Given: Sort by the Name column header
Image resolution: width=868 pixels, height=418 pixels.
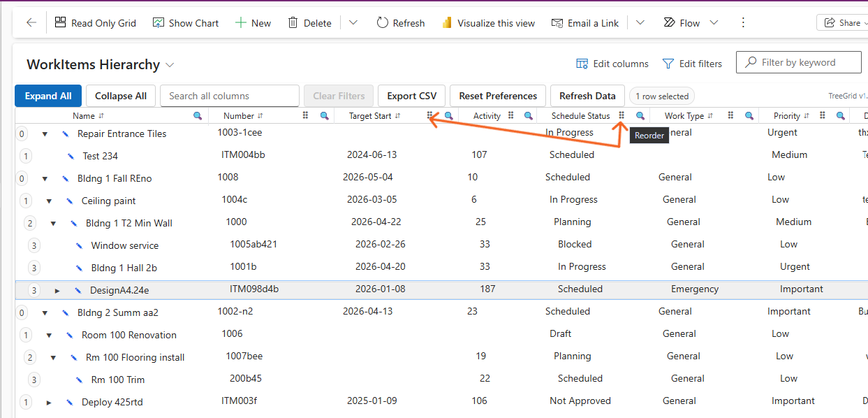Looking at the screenshot, I should coord(88,116).
